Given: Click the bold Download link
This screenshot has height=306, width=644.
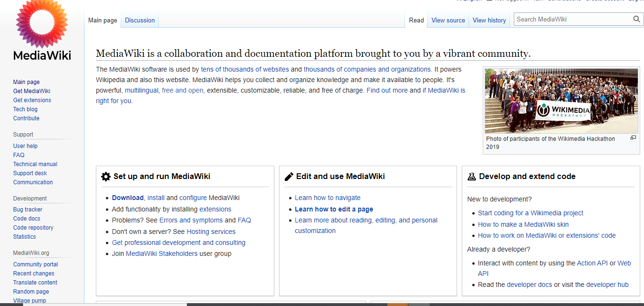Looking at the screenshot, I should [128, 198].
